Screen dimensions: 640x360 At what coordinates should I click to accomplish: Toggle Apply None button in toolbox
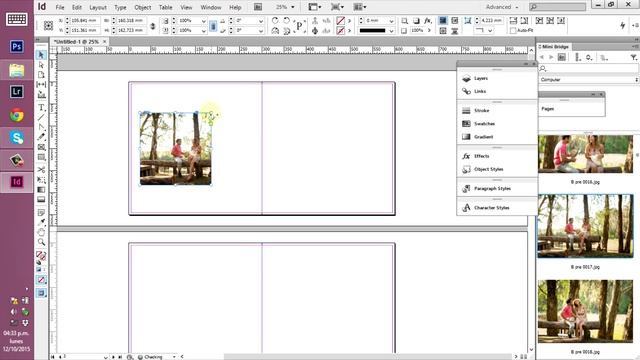point(41,280)
